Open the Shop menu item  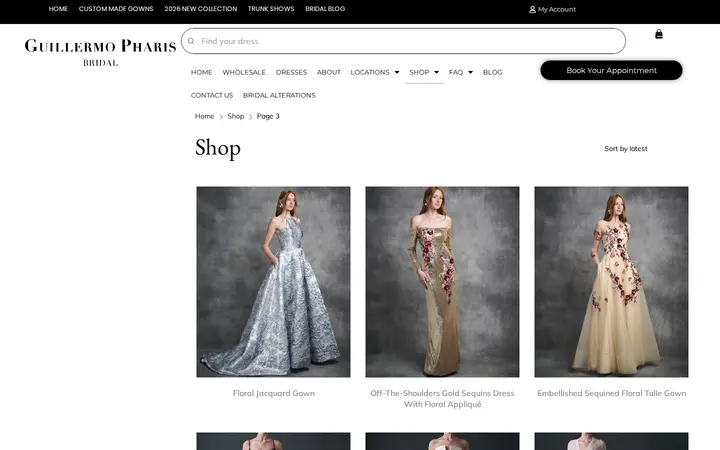(x=419, y=72)
